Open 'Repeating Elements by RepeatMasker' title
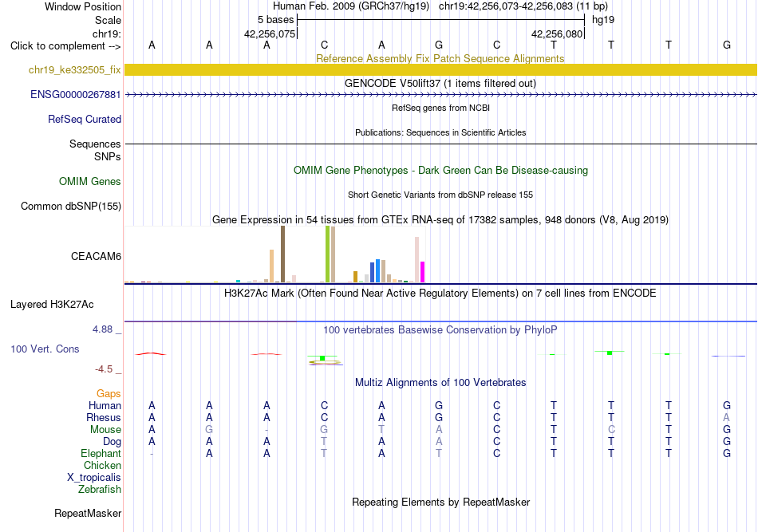758x532 pixels. [x=441, y=502]
